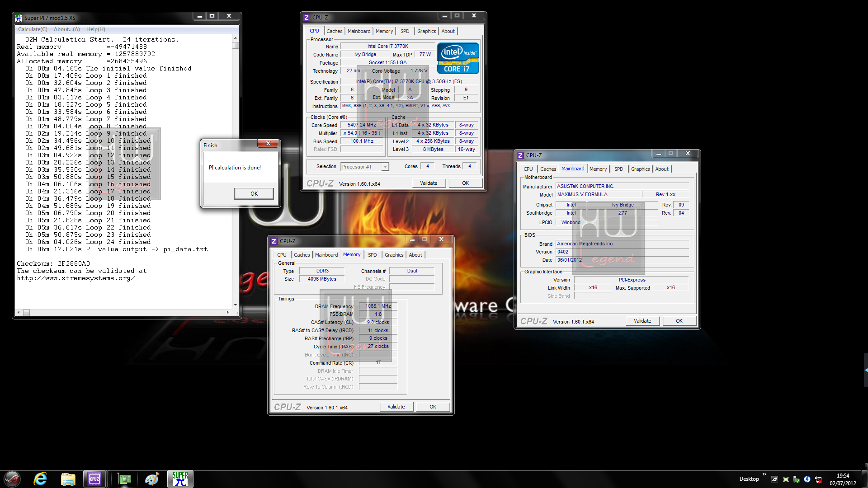
Task: Click the BIOS date value '06/01/2012'
Action: pyautogui.click(x=622, y=260)
